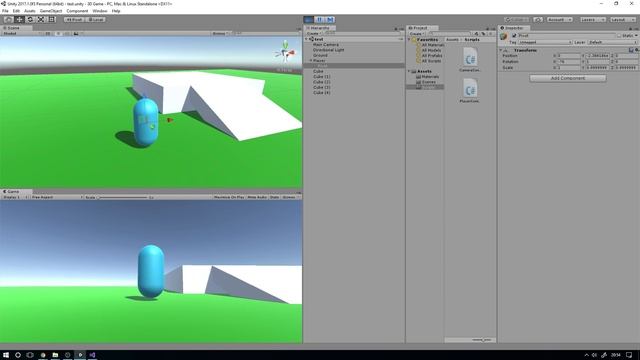Open the Help menu

click(x=116, y=11)
